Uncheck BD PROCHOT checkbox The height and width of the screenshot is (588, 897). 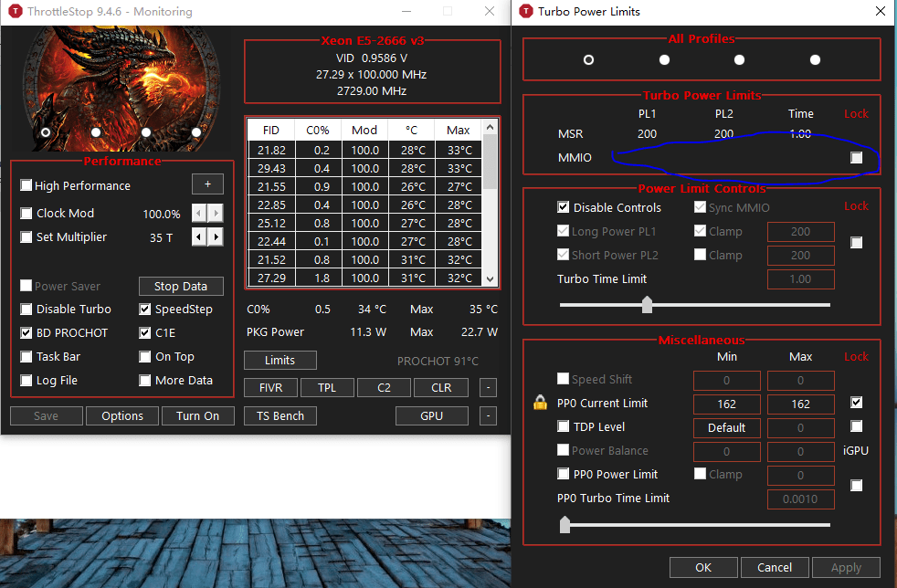pos(26,333)
